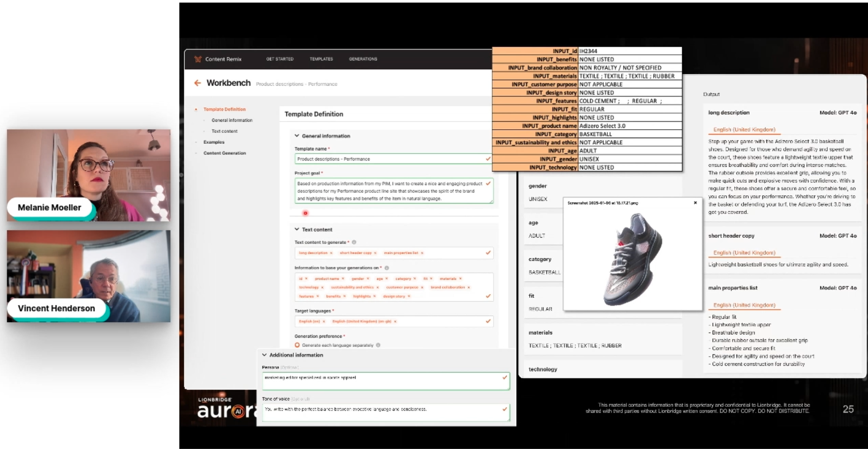Click 'Model: GPT 4o' beside long description

838,113
